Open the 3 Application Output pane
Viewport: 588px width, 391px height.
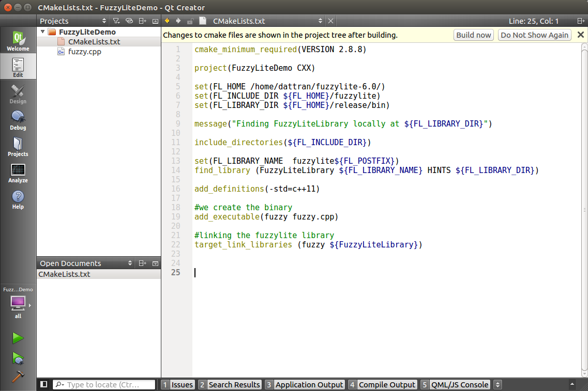tap(305, 385)
